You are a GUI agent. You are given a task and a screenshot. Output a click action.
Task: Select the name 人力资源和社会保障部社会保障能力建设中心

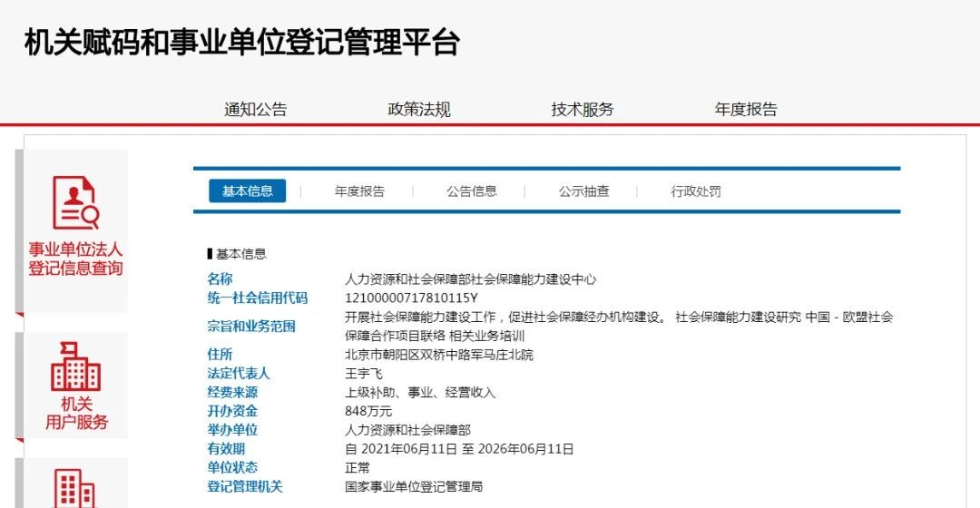(471, 279)
